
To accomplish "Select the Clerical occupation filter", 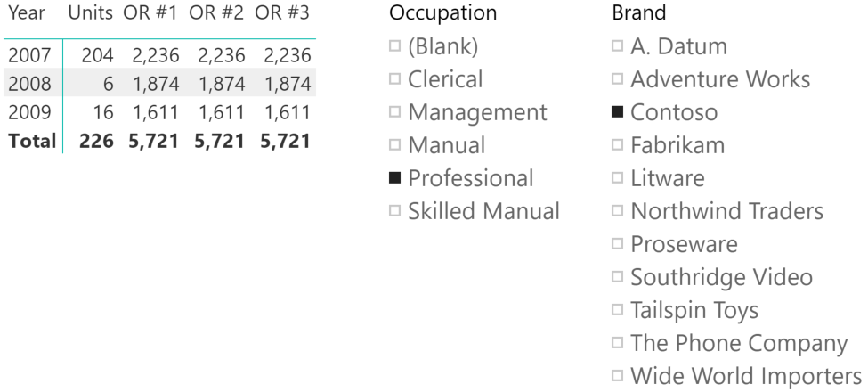I will [x=394, y=78].
